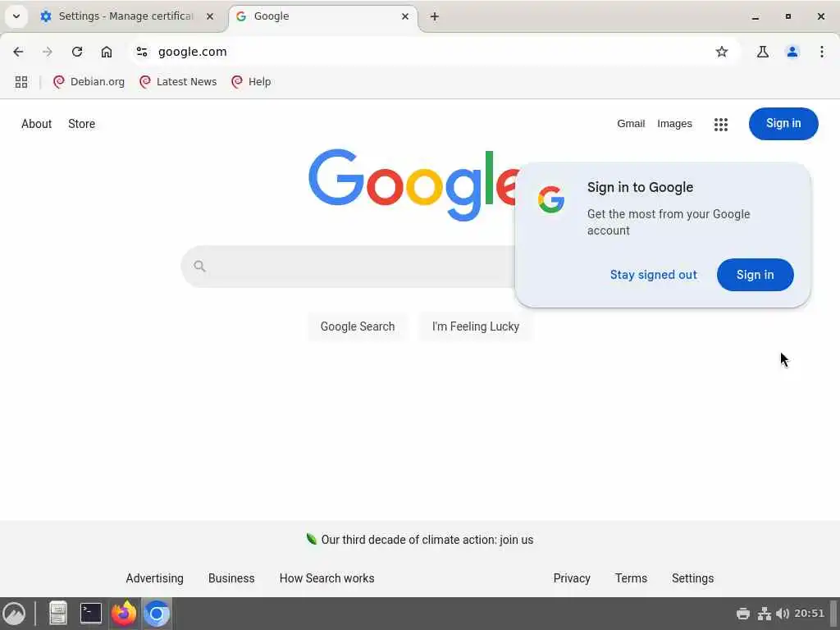840x630 pixels.
Task: Close the Settings tab
Action: (210, 16)
